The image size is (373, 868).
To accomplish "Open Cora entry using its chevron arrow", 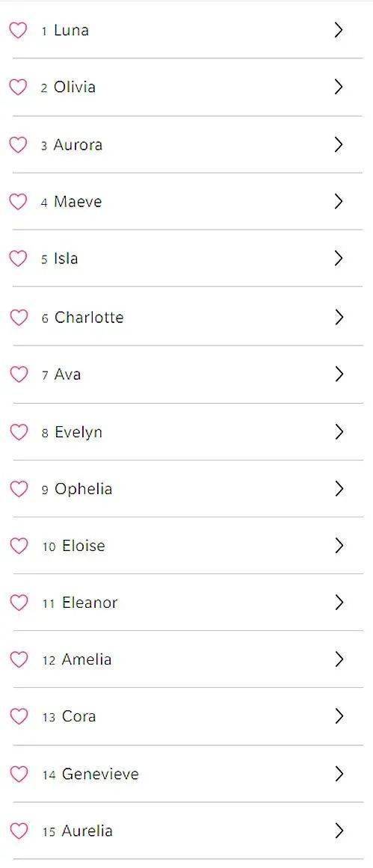I will pyautogui.click(x=339, y=716).
